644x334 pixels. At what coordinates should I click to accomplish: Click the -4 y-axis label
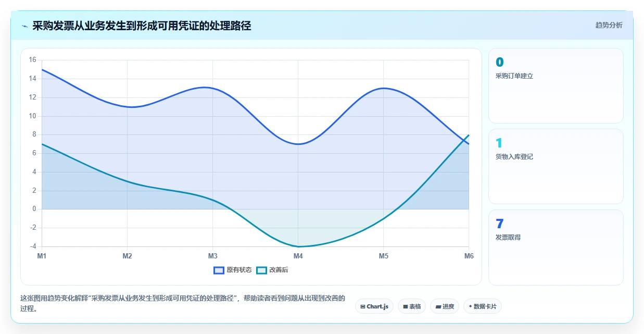[x=32, y=246]
